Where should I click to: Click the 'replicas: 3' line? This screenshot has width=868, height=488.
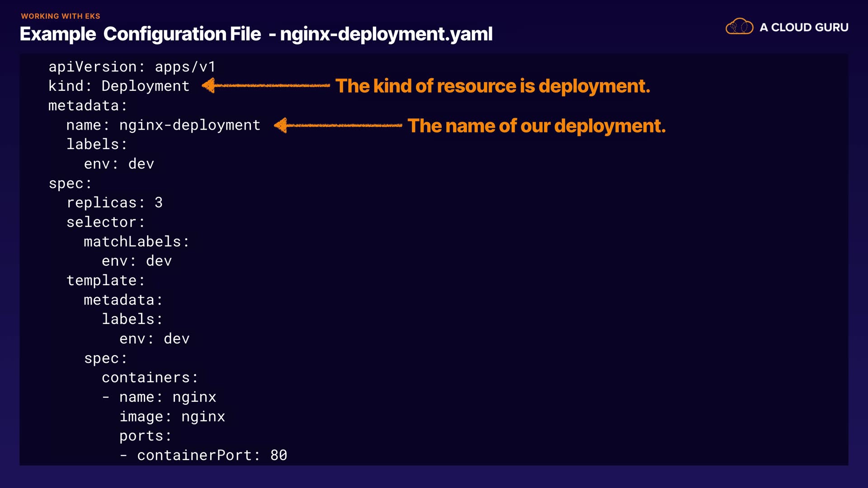pyautogui.click(x=114, y=203)
